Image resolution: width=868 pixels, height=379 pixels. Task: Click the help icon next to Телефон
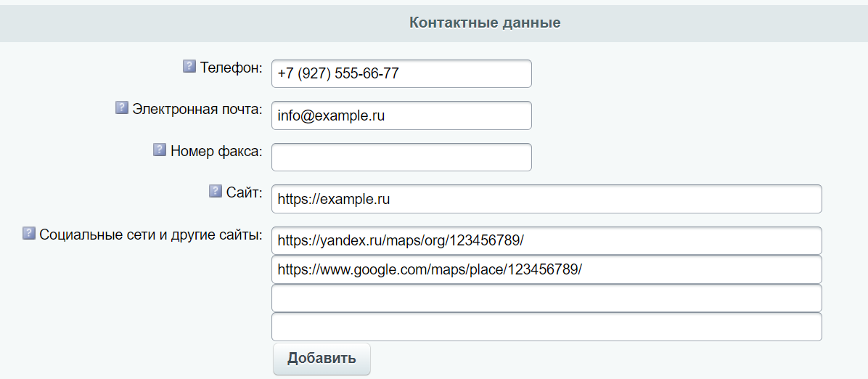point(189,67)
